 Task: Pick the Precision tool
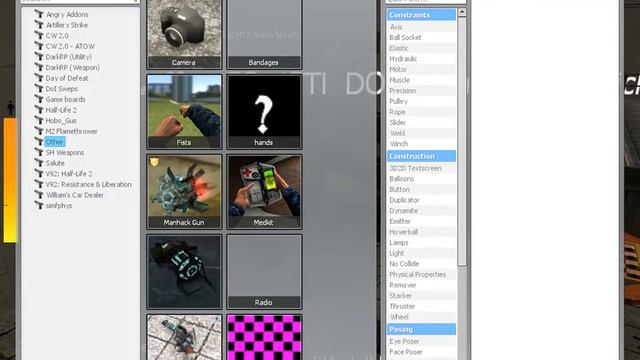tap(421, 90)
